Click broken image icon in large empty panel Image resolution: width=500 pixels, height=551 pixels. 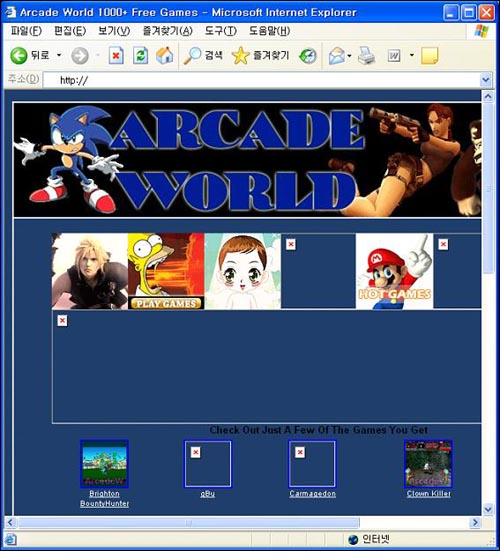point(62,320)
